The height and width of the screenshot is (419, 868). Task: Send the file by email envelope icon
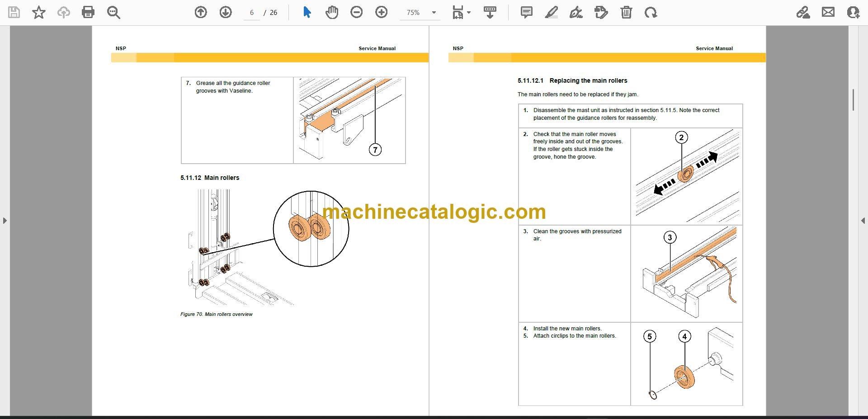[828, 12]
